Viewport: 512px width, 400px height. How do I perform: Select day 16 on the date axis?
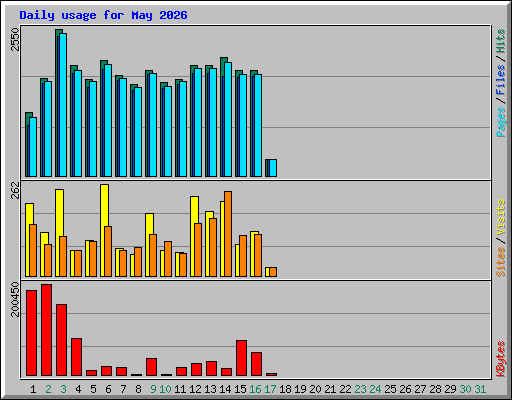click(255, 389)
